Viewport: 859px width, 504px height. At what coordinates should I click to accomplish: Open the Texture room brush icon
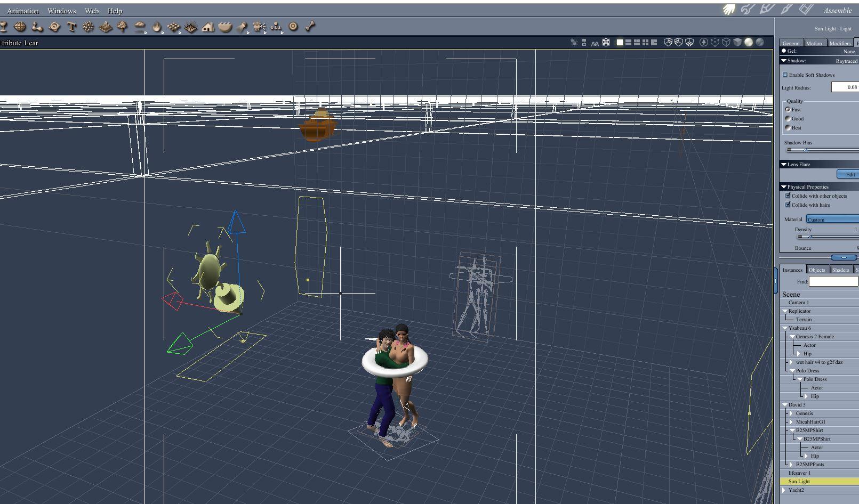tap(786, 10)
